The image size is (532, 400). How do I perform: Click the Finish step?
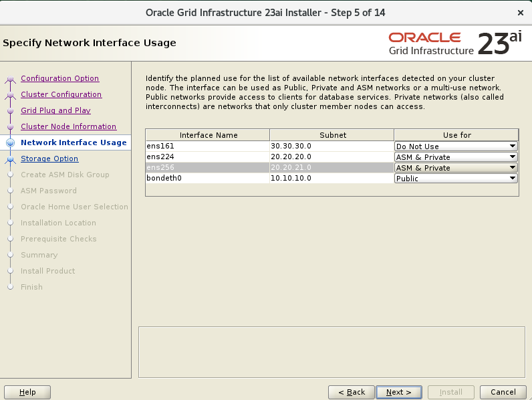(31, 287)
